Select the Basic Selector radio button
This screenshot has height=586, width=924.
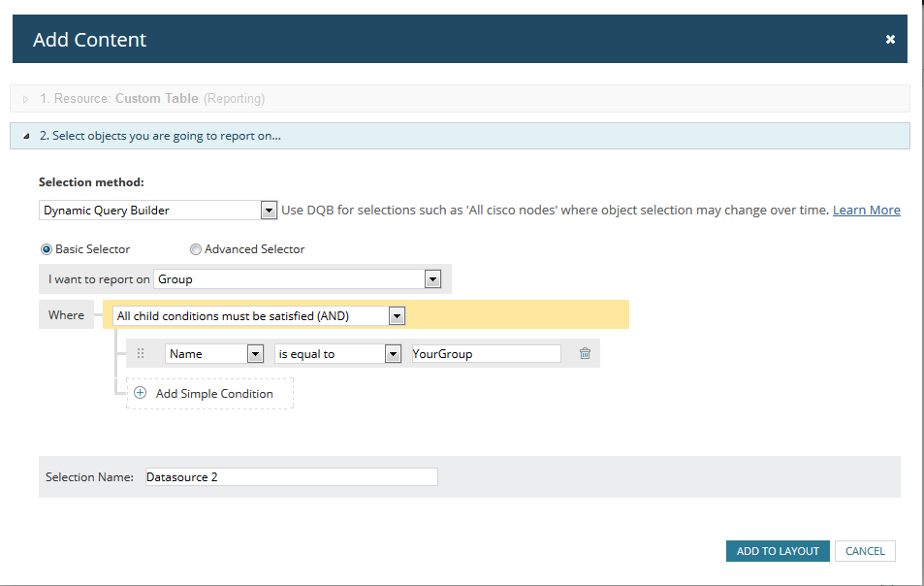pos(46,249)
